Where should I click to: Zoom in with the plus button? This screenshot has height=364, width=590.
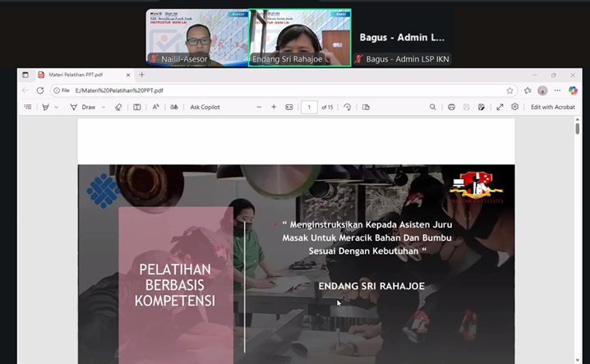point(274,107)
